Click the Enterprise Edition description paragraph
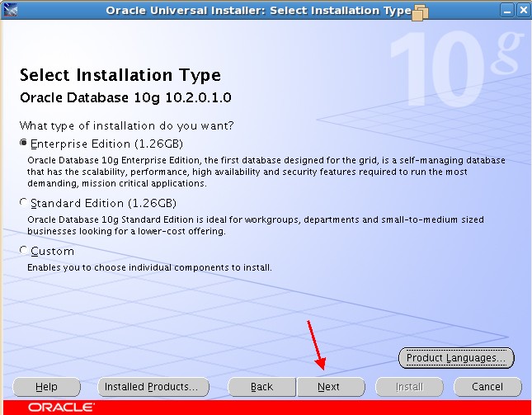 266,172
